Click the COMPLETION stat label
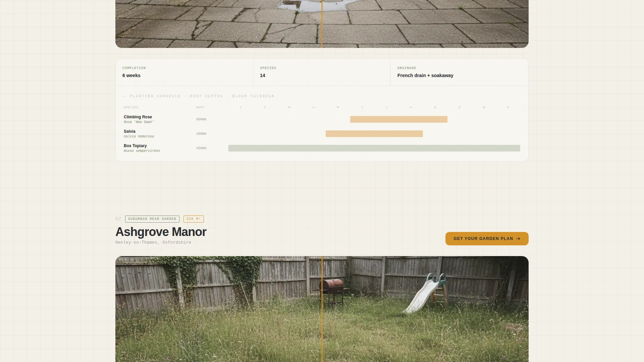This screenshot has width=644, height=362. (x=134, y=68)
